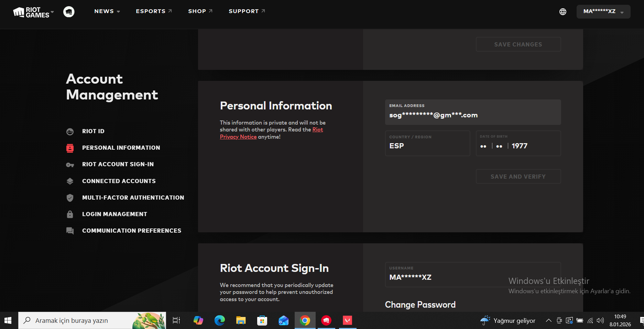This screenshot has width=644, height=329.
Task: Open the Valorant taskbar icon
Action: (x=348, y=321)
